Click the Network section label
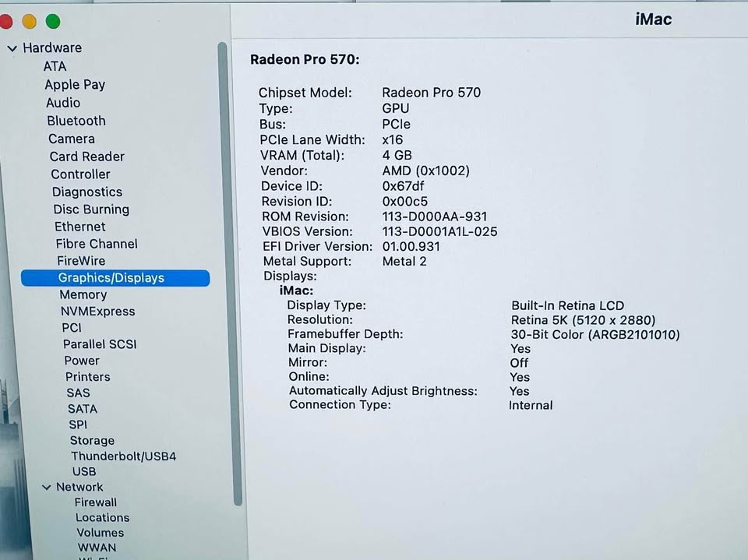This screenshot has width=748, height=560. point(79,487)
